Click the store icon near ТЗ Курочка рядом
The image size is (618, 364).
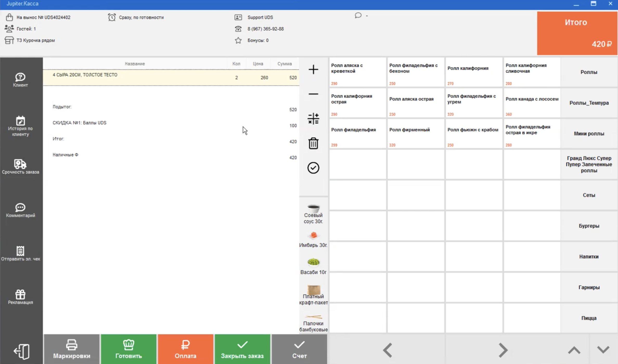[x=9, y=40]
